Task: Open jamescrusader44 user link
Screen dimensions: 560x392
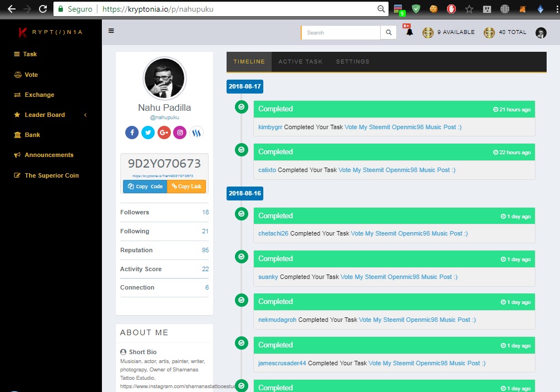Action: [282, 363]
